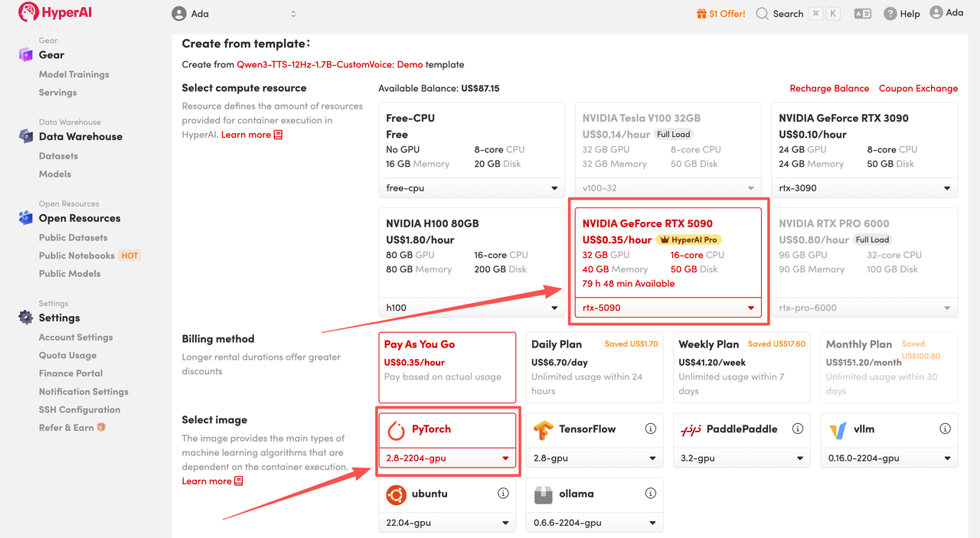Click the HyperAI logo icon
The height and width of the screenshot is (538, 980).
(28, 13)
